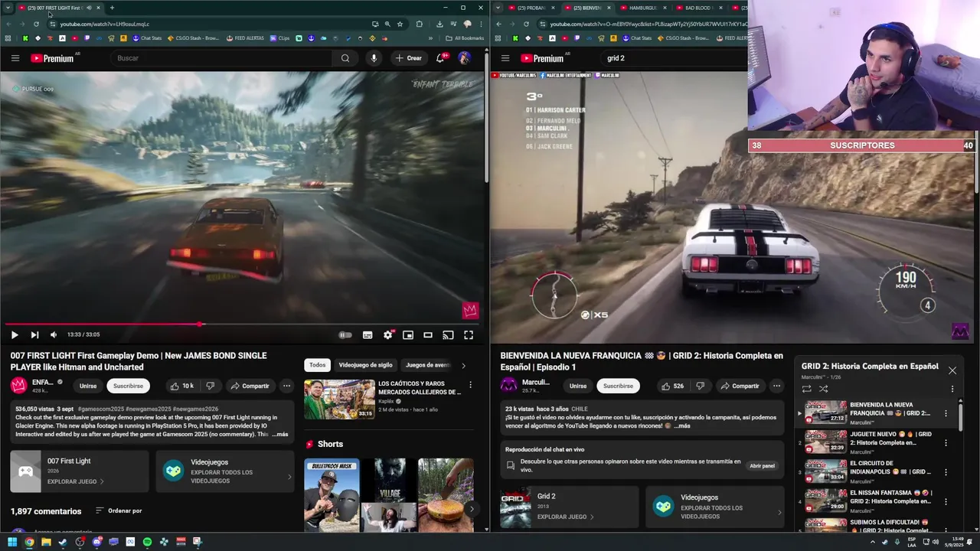This screenshot has height=551, width=980.
Task: Play the 007 First Light video
Action: pos(15,334)
